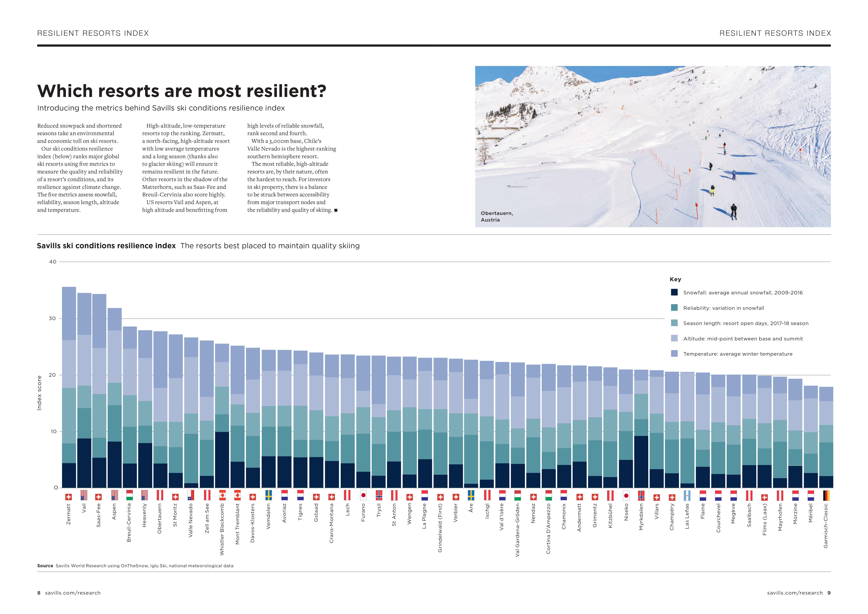Click the Zermatt stacked bar in the chart
Viewport: 868px width, 614px height.
click(x=69, y=387)
